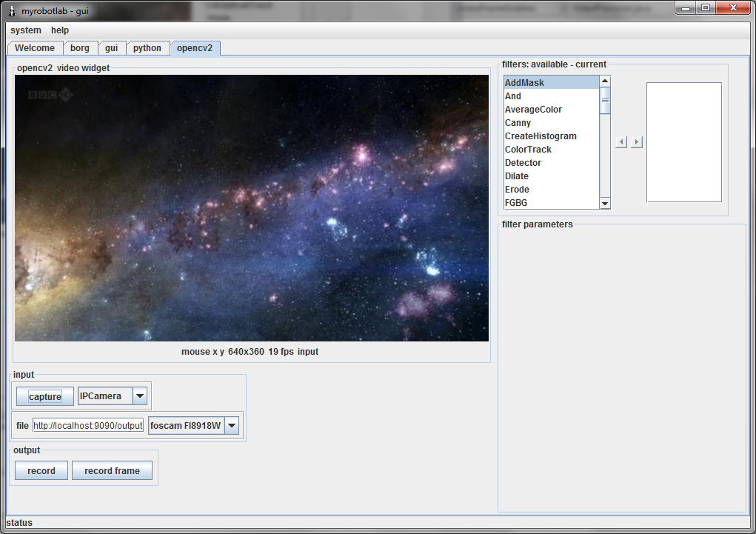Click the right arrow add filter button
The image size is (756, 534).
[x=637, y=141]
